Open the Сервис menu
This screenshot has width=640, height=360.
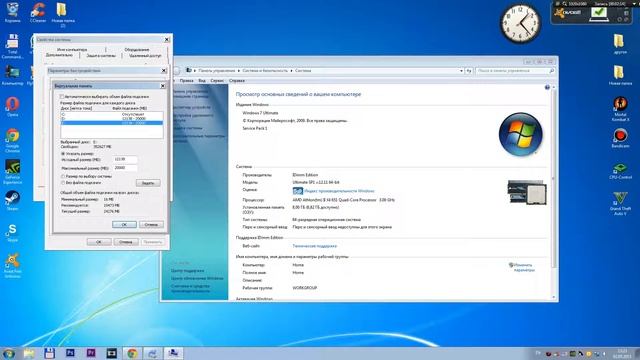217,81
